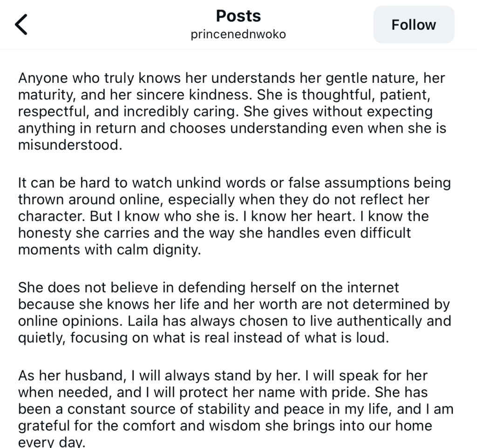Click the paragraph starting "As her husband"
Screen dimensions: 477x448
(236, 408)
